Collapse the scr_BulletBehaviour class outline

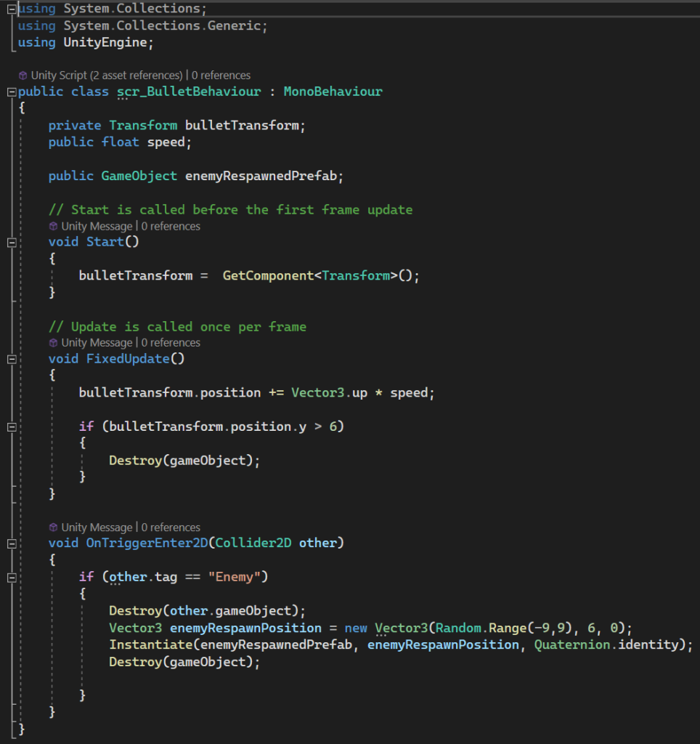pyautogui.click(x=11, y=92)
